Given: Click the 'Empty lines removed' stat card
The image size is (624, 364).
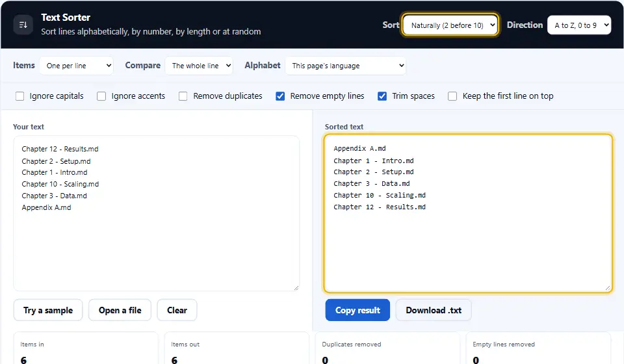Looking at the screenshot, I should [x=538, y=348].
